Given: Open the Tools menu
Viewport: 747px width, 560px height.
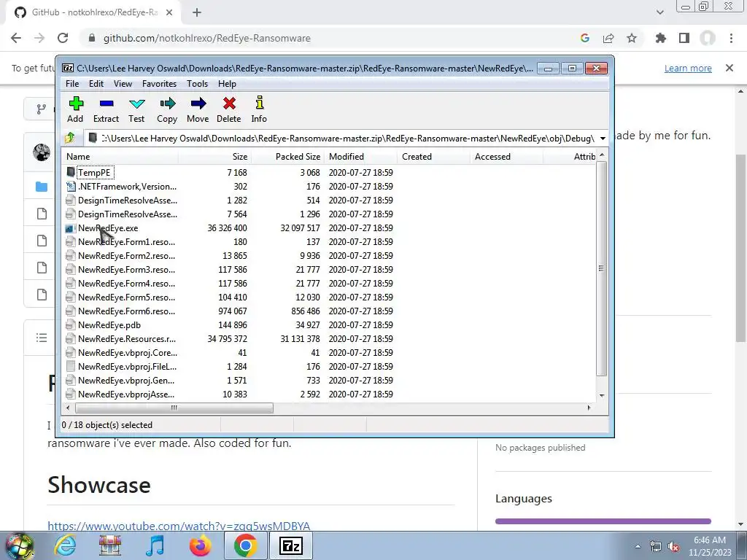Looking at the screenshot, I should pyautogui.click(x=197, y=84).
